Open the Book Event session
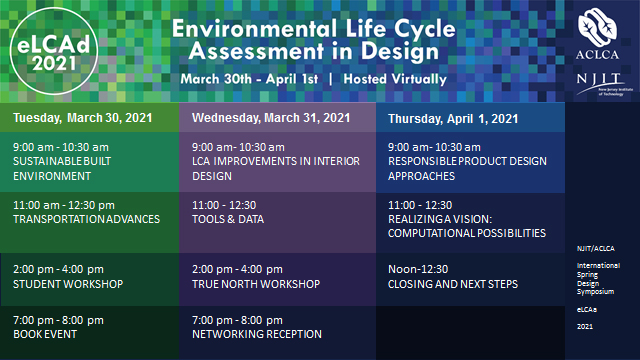 [89, 332]
